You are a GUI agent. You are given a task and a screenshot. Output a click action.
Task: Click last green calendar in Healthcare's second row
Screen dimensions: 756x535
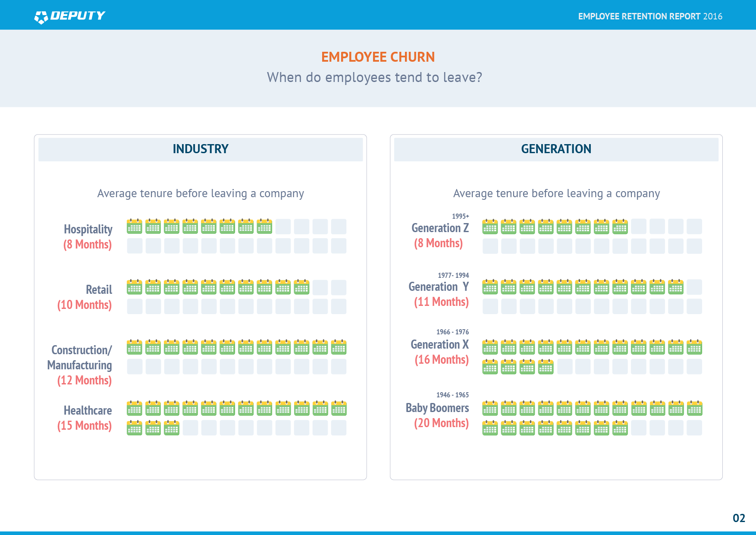[x=171, y=428]
